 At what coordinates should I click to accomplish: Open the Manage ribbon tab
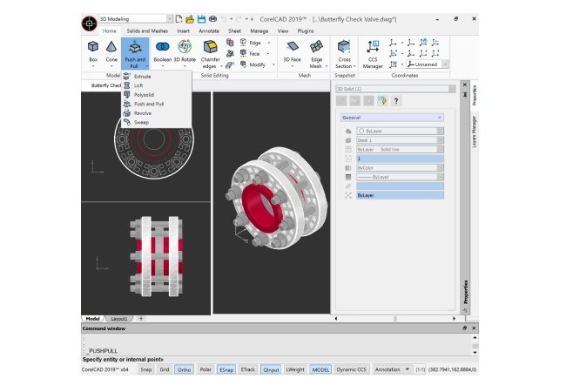coord(259,31)
